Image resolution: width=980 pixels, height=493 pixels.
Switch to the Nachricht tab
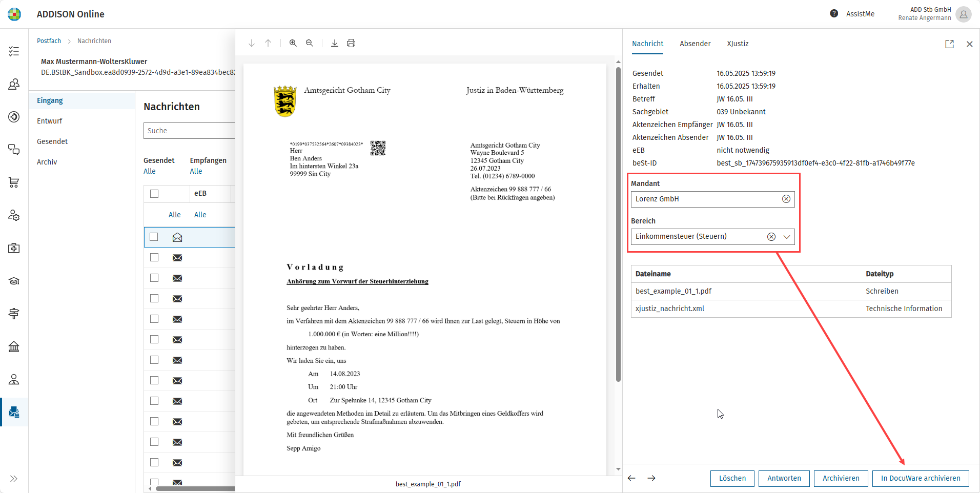pyautogui.click(x=647, y=44)
